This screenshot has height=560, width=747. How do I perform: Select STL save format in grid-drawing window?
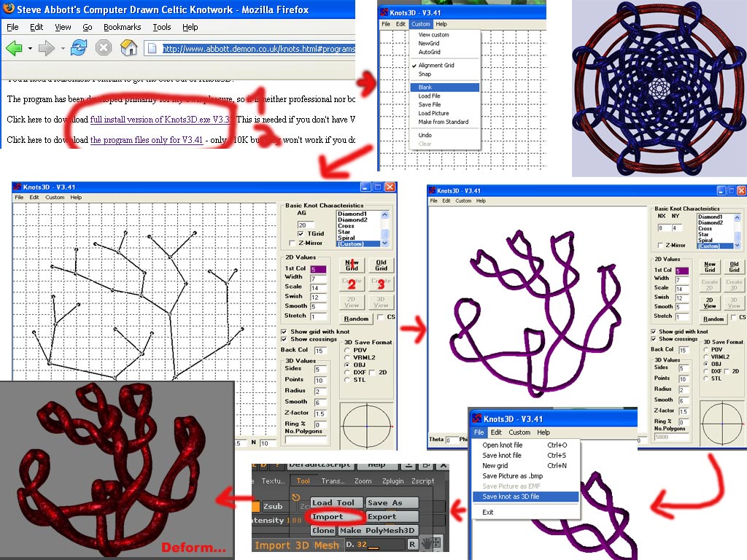pyautogui.click(x=347, y=380)
